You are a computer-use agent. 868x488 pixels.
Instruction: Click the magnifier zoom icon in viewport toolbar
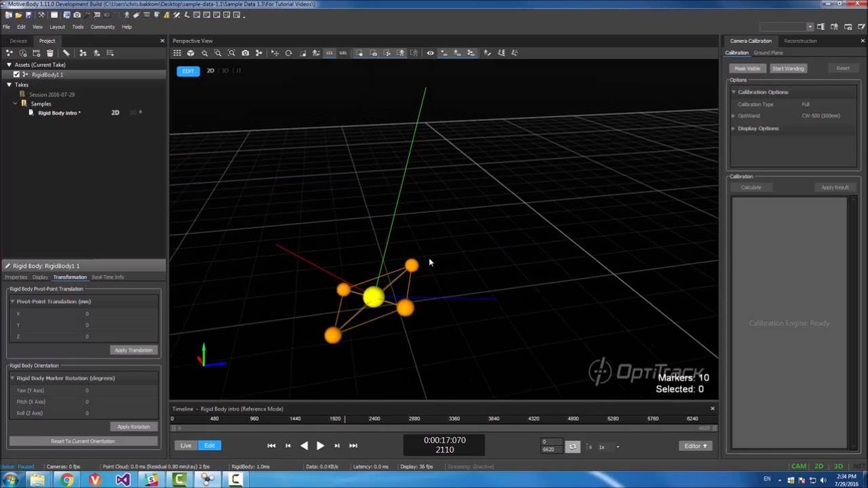(x=204, y=53)
